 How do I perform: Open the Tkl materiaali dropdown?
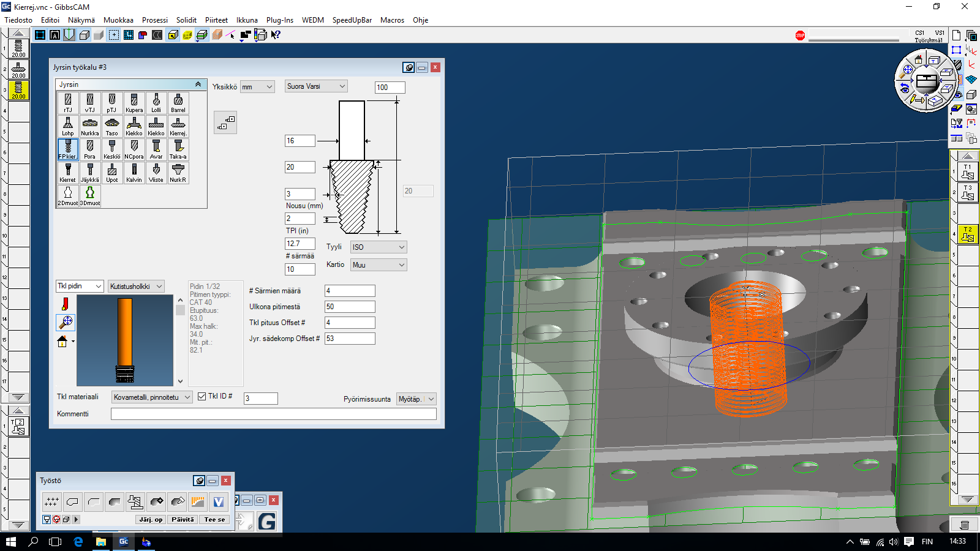152,397
